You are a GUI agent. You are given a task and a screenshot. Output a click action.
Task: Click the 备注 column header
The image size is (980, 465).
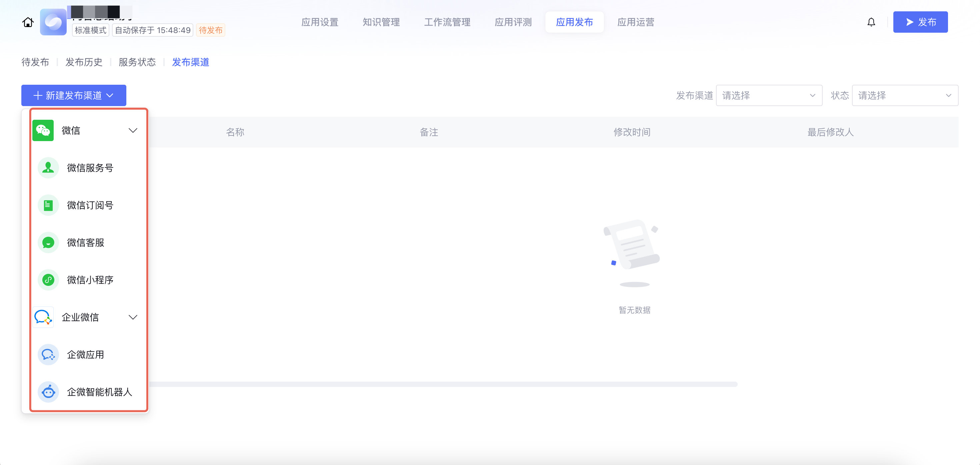(429, 132)
